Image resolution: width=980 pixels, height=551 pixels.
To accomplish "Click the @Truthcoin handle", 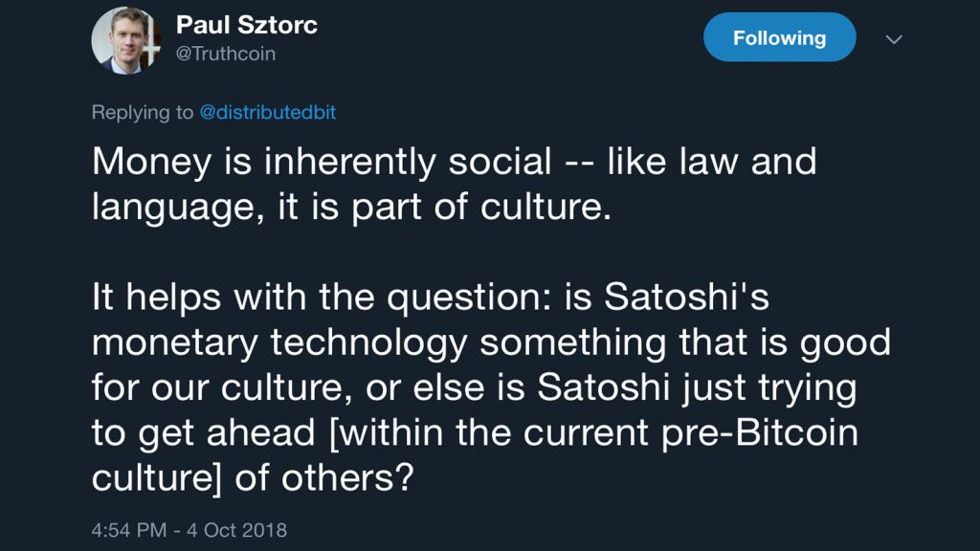I will [226, 55].
